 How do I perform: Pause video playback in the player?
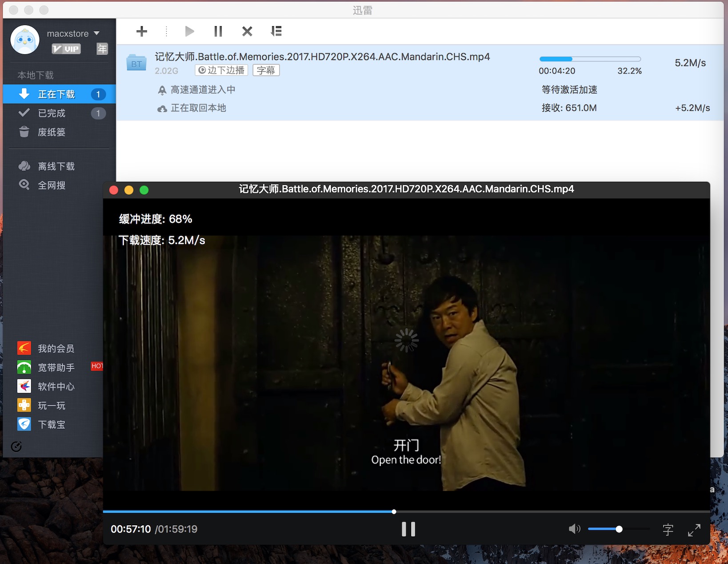pos(408,529)
